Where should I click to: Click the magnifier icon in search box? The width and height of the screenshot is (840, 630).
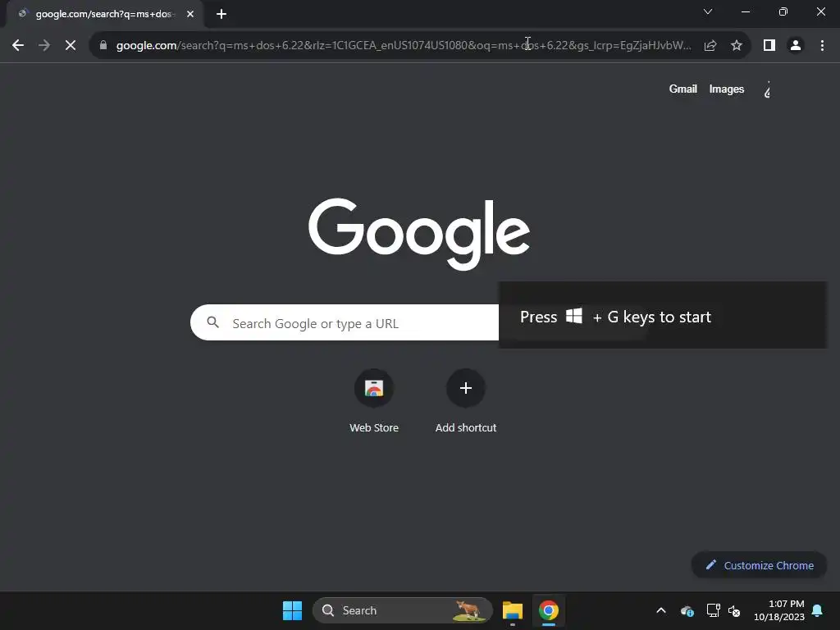pyautogui.click(x=213, y=322)
